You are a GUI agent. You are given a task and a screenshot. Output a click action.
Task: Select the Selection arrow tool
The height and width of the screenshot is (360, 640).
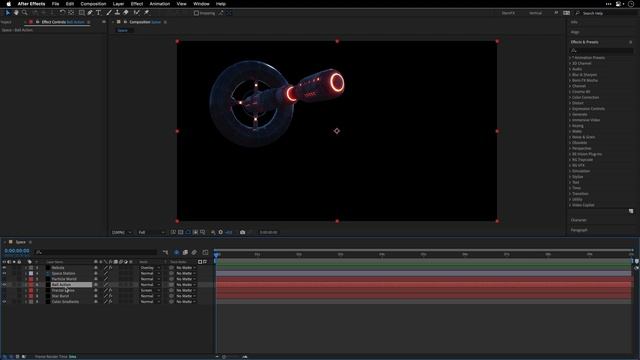(7, 13)
